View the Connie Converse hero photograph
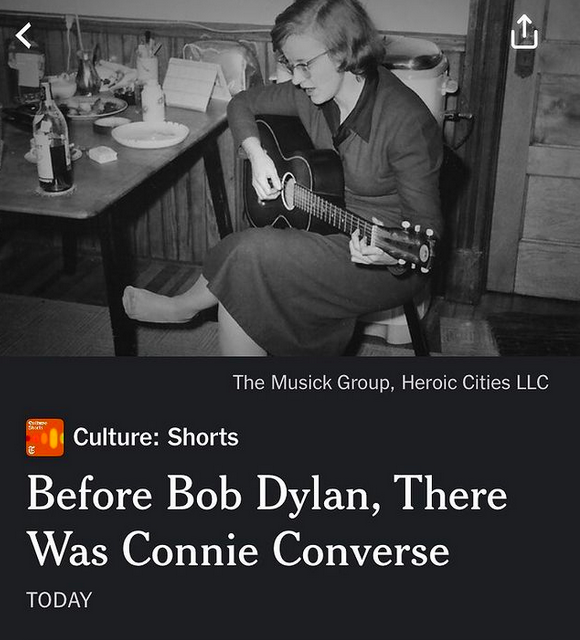The width and height of the screenshot is (580, 640). point(290,178)
